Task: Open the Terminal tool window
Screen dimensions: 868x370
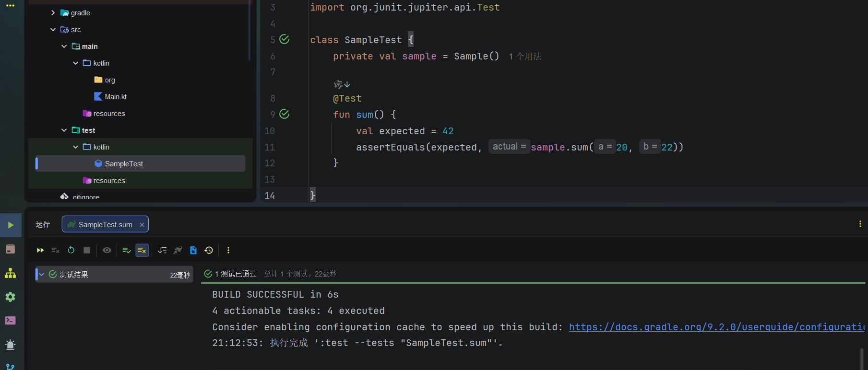Action: [x=10, y=321]
